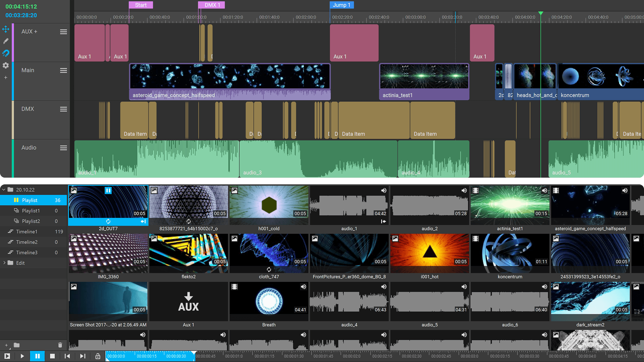Image resolution: width=644 pixels, height=362 pixels.
Task: Unpause playback by clicking the highlighted pause button
Action: 37,356
